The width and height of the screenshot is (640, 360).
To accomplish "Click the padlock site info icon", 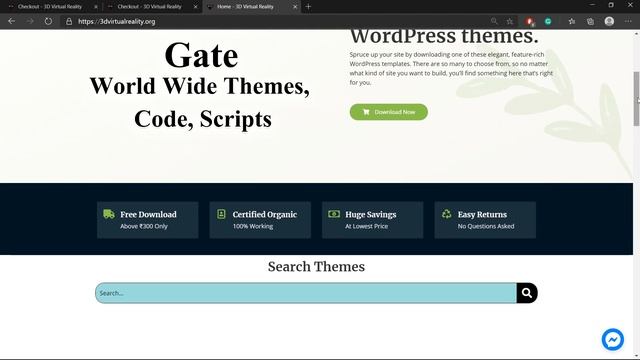I will [69, 22].
